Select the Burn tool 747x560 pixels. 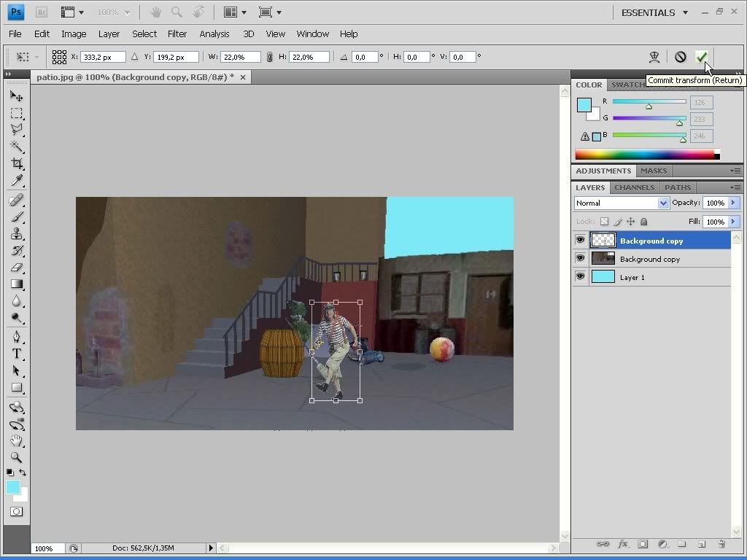pos(16,318)
